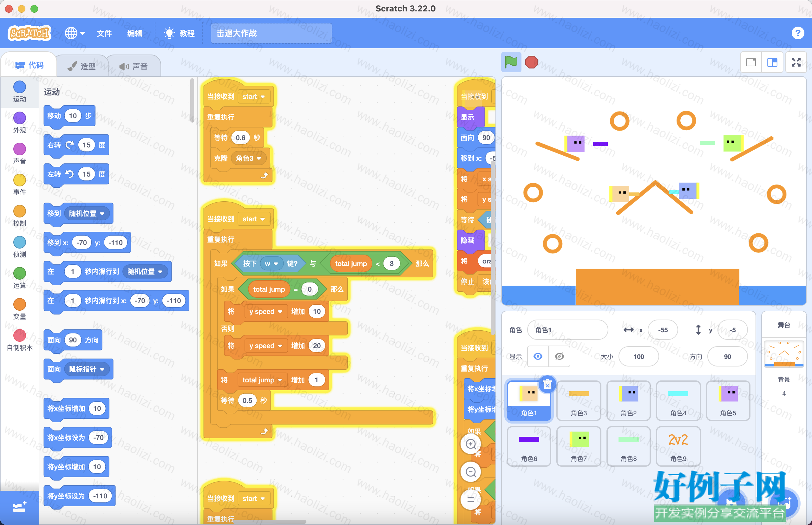The height and width of the screenshot is (525, 812).
Task: Click the block palette vertical scrollbar
Action: [x=192, y=100]
